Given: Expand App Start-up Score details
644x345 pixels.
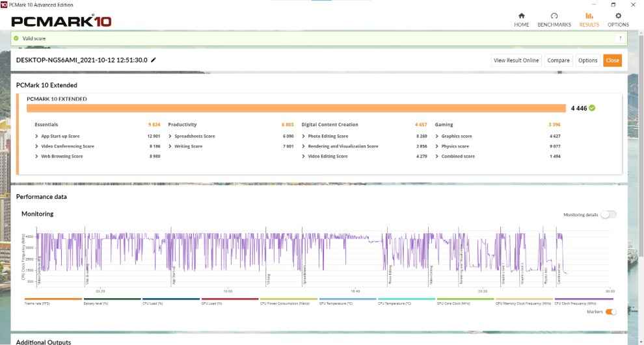Looking at the screenshot, I should point(36,136).
